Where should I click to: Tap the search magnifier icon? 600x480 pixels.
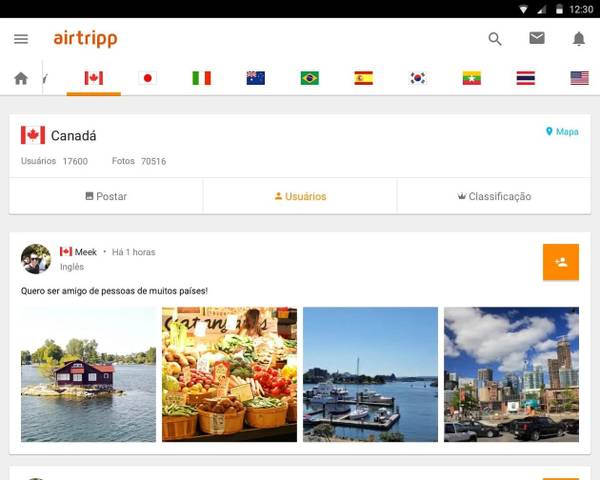[495, 39]
